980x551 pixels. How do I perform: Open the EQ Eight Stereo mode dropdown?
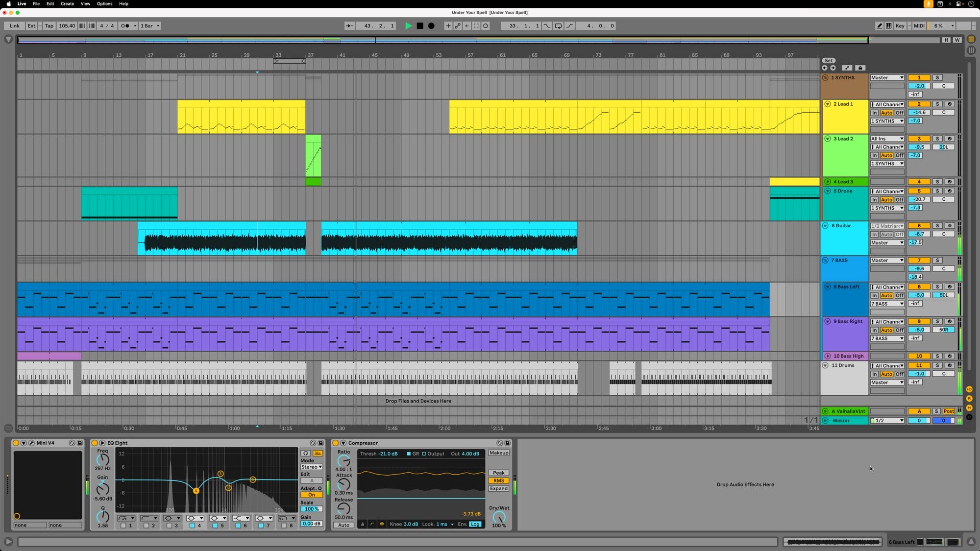pos(311,467)
